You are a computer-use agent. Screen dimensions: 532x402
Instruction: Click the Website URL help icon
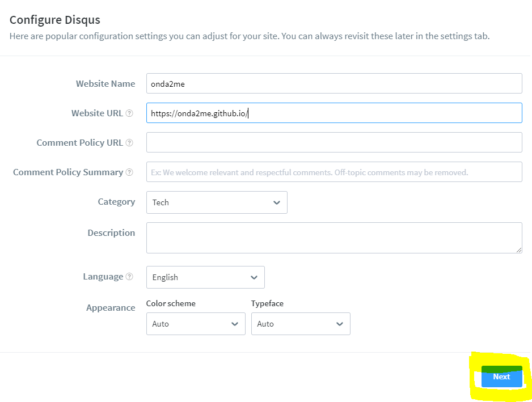pos(129,113)
